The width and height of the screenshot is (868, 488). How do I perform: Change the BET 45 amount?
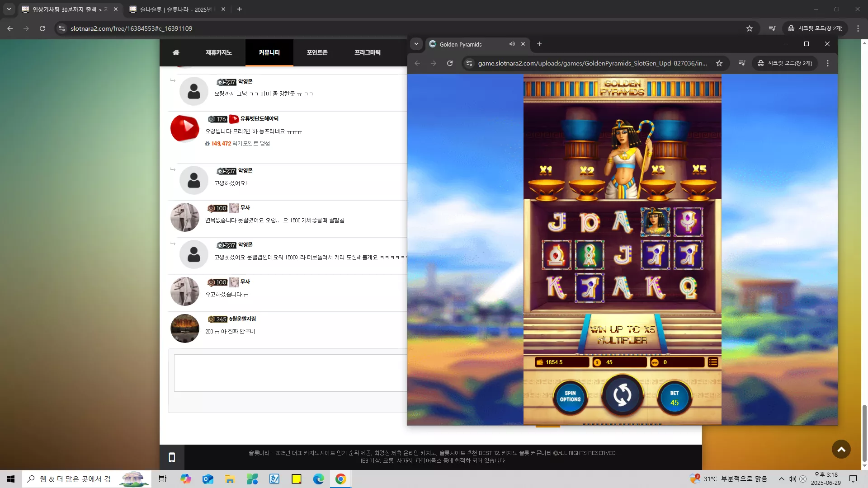tap(675, 398)
